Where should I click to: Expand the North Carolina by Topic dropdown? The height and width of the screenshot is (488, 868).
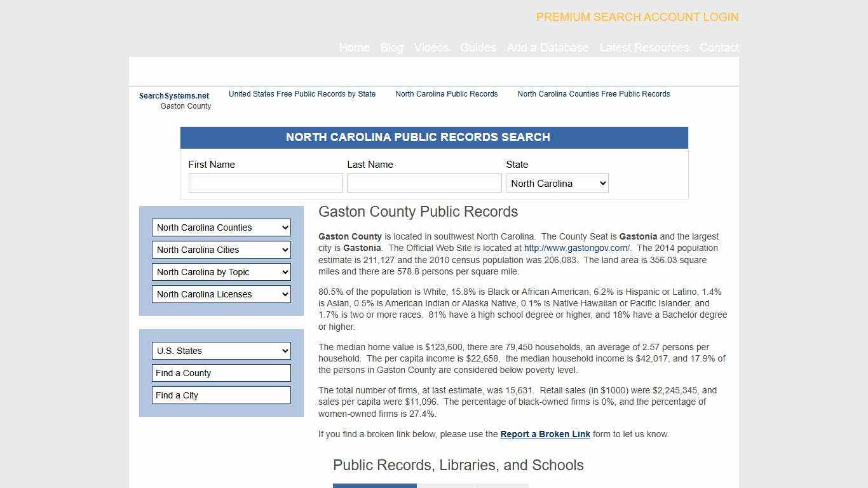tap(221, 271)
